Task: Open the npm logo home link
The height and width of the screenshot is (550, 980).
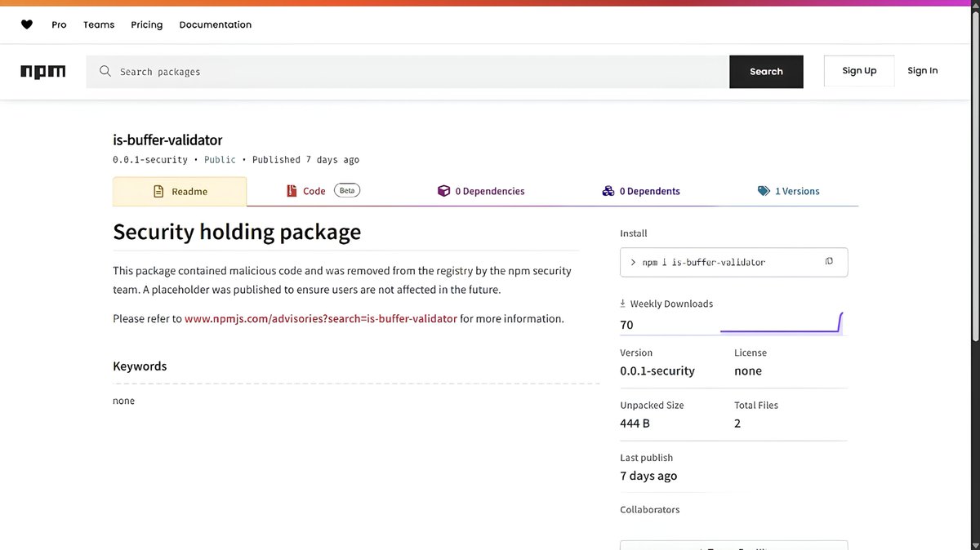Action: (x=43, y=72)
